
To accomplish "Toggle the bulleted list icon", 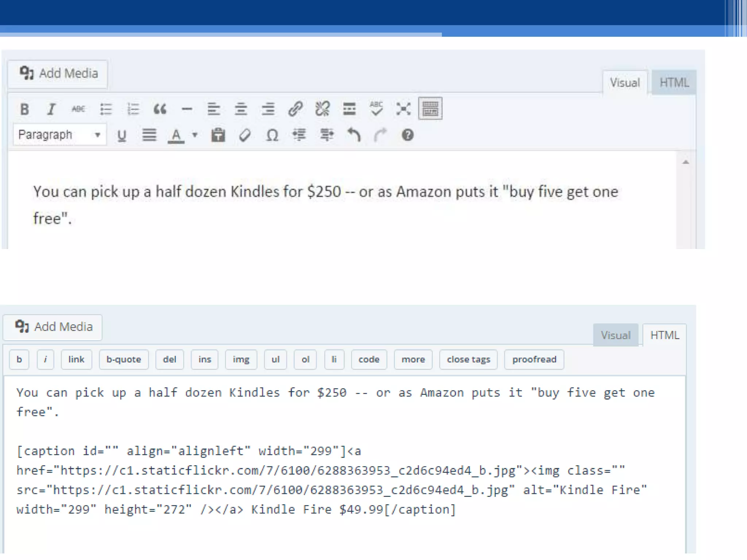I will pos(106,109).
